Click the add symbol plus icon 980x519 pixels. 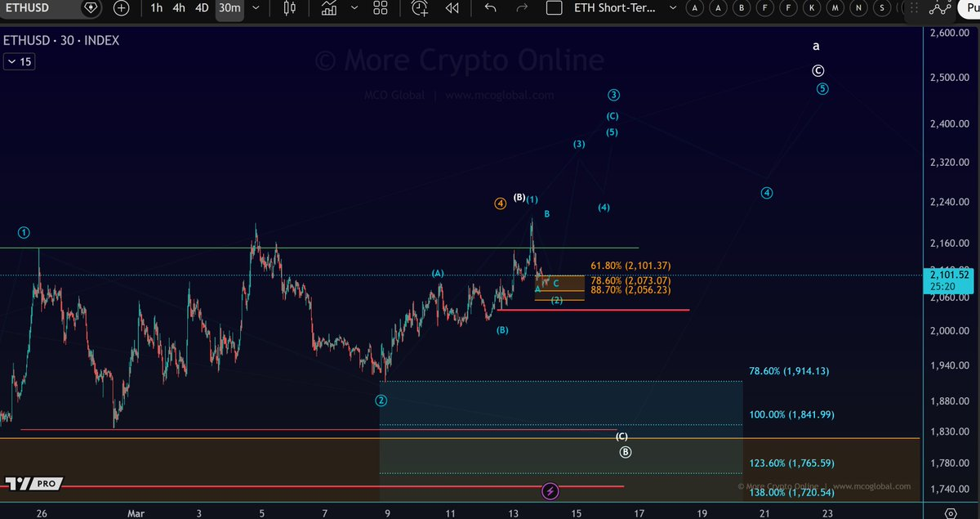(121, 8)
